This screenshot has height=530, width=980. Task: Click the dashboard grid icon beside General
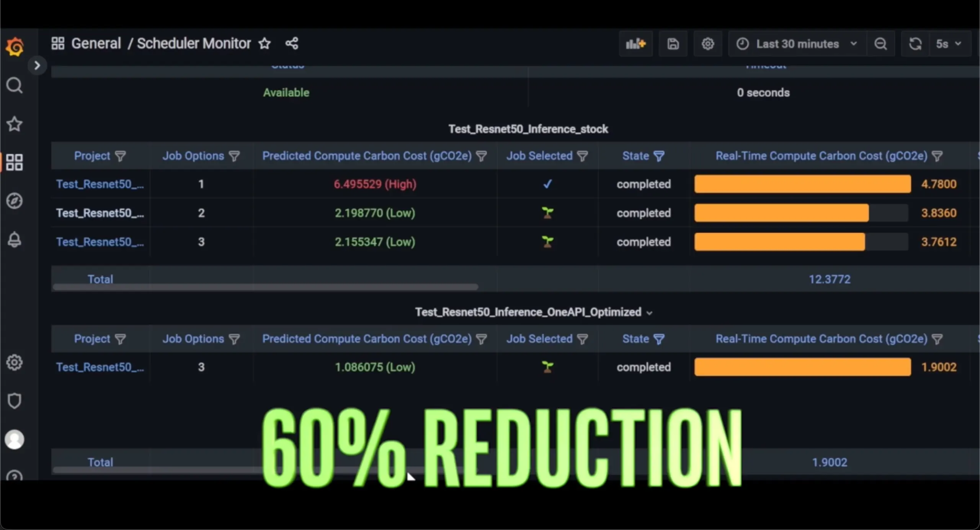click(x=58, y=43)
